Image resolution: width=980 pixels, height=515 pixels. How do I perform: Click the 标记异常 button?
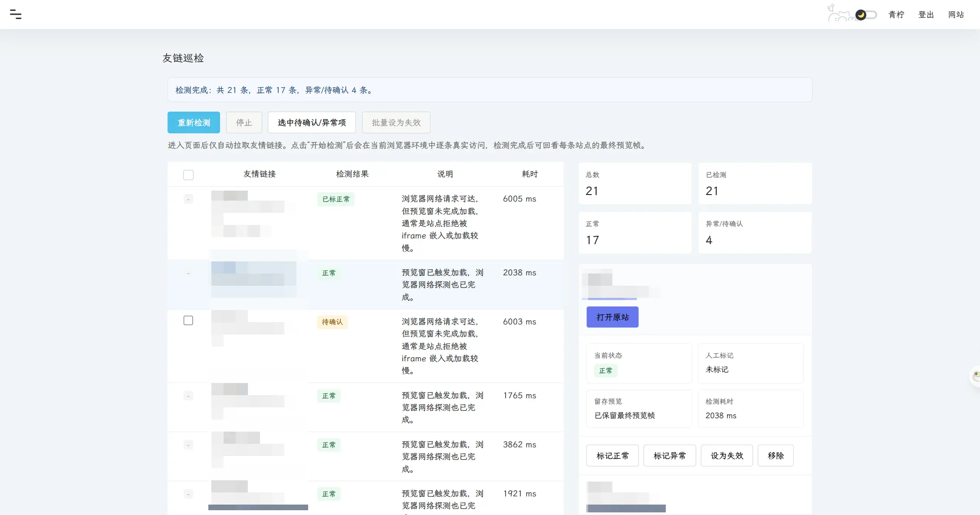[x=670, y=456]
